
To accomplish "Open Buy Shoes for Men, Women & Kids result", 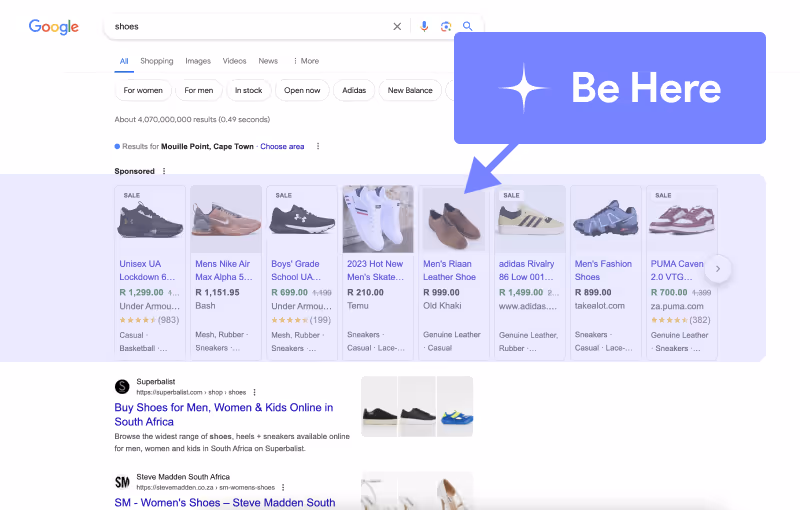I will coord(223,415).
